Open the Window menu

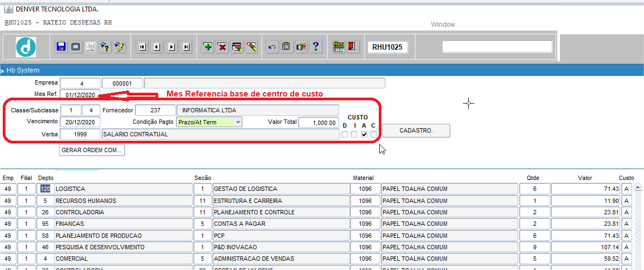click(x=443, y=25)
